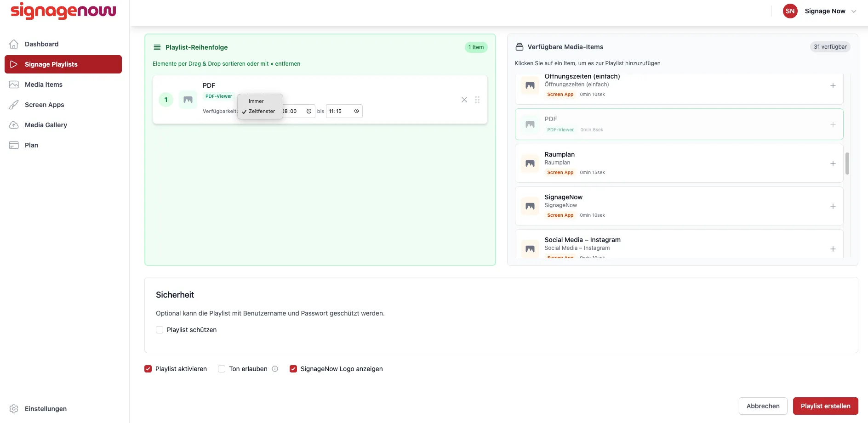The height and width of the screenshot is (423, 868).
Task: Click the Media Items image icon
Action: (x=14, y=85)
